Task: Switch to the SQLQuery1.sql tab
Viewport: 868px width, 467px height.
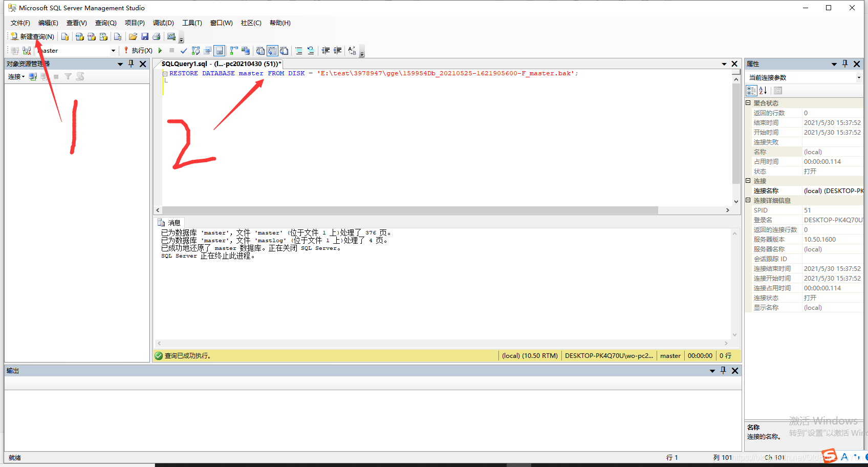Action: click(x=220, y=63)
